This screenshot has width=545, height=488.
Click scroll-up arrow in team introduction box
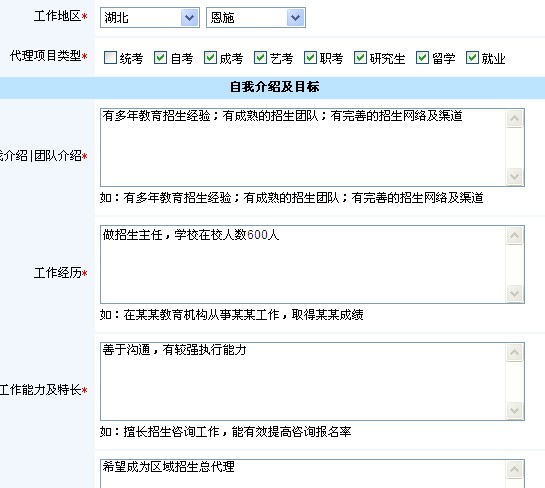pyautogui.click(x=515, y=119)
